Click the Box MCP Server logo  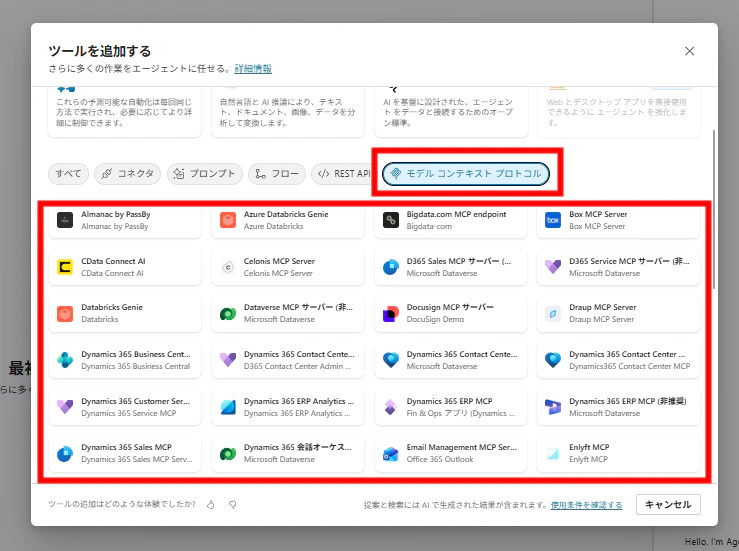coord(553,220)
